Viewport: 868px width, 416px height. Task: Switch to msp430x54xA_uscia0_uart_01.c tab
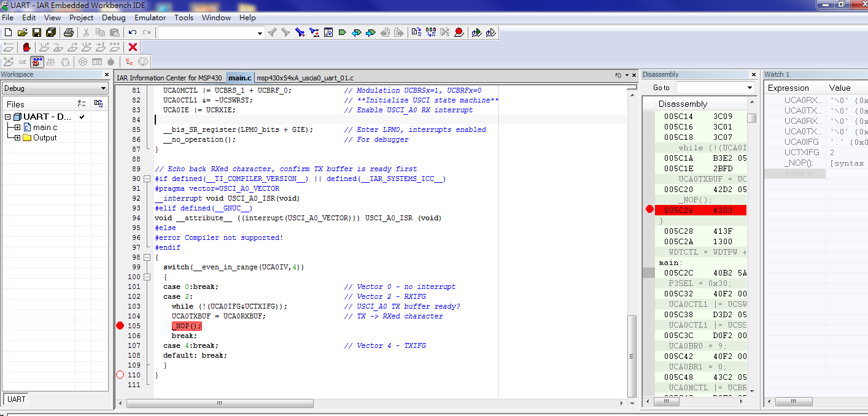pos(304,78)
